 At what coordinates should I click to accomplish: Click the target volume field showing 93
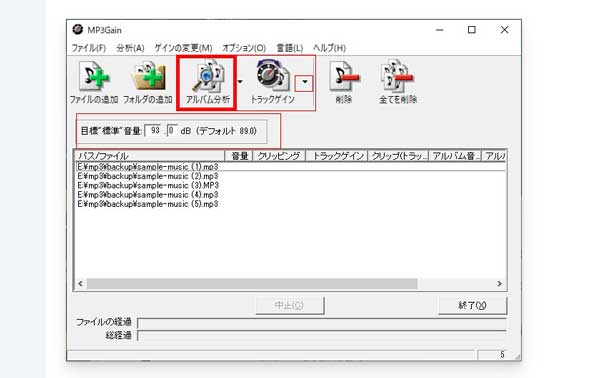coord(154,131)
